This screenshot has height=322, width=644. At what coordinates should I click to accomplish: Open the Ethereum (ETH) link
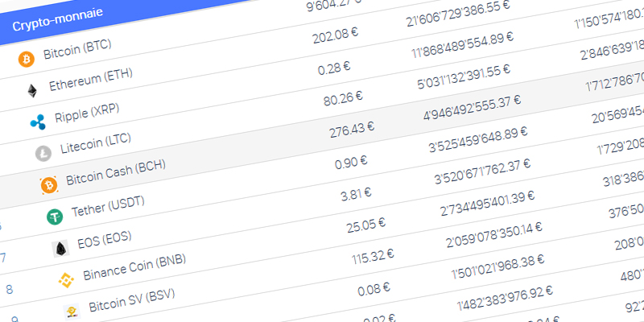(x=91, y=79)
